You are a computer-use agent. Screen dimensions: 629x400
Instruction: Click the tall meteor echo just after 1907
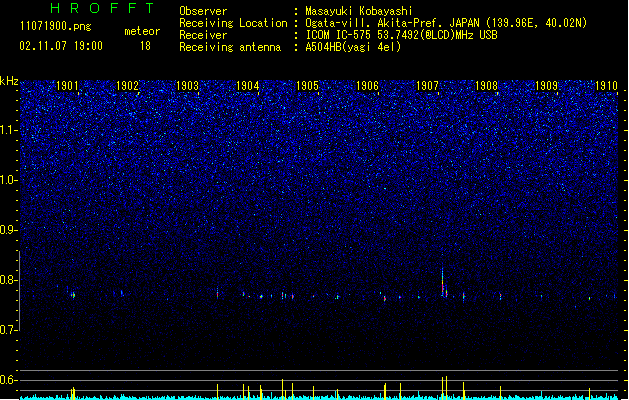(x=443, y=282)
